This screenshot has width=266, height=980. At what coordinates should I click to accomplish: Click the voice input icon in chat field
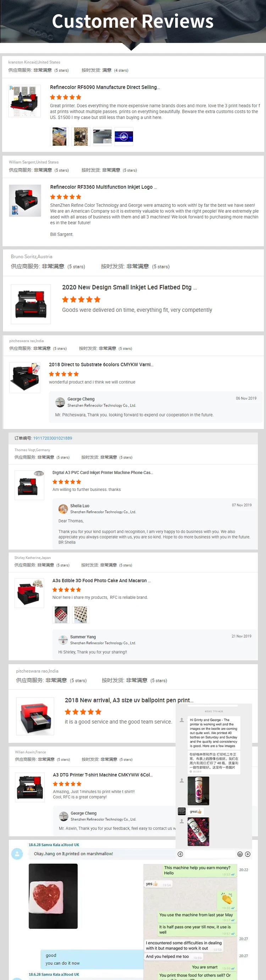[181, 854]
